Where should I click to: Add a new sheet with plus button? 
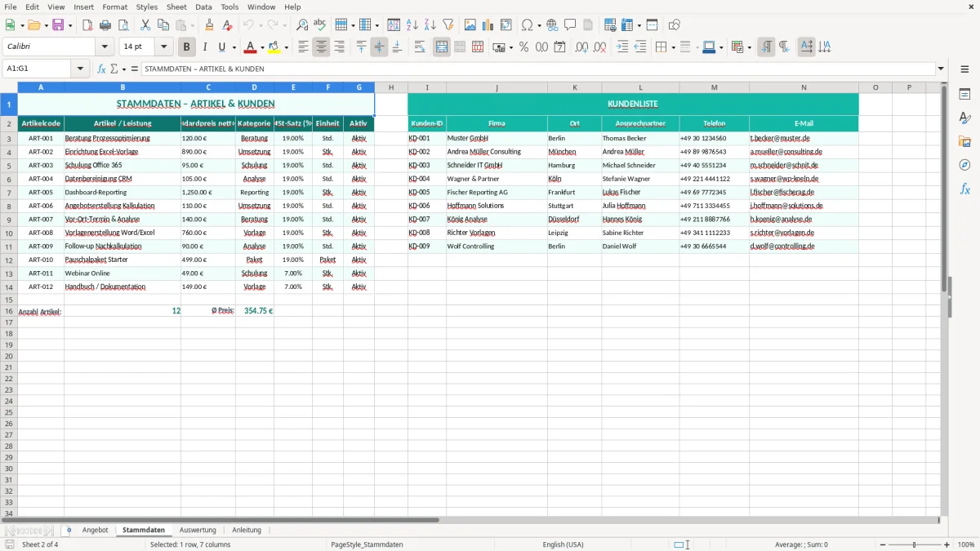pyautogui.click(x=69, y=530)
